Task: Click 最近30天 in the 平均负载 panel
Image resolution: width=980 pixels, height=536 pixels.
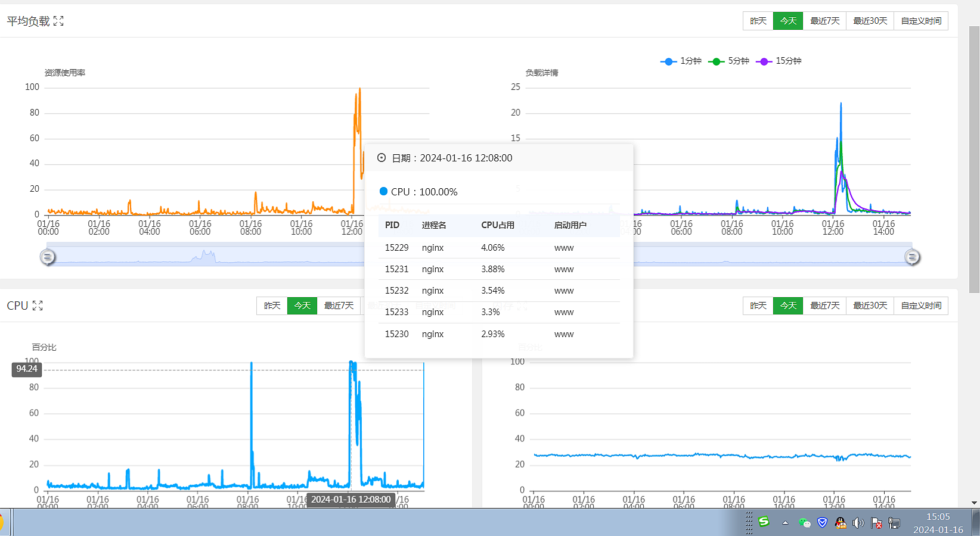Action: 870,21
